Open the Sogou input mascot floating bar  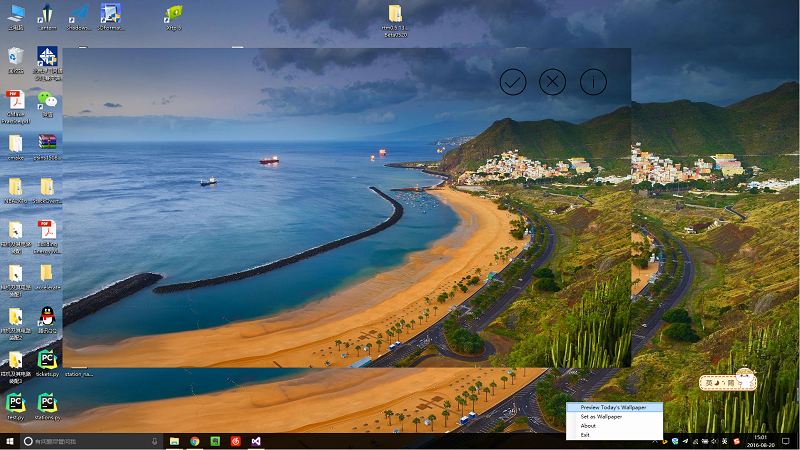click(728, 381)
